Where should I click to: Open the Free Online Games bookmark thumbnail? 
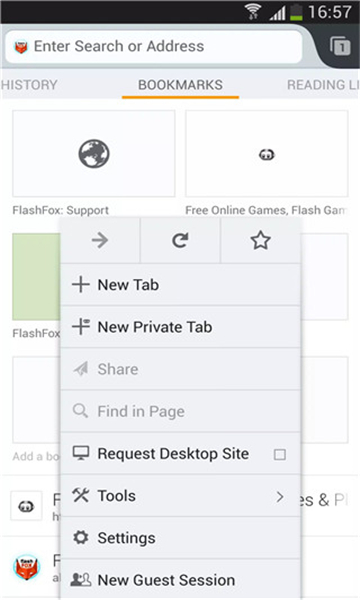[x=267, y=153]
